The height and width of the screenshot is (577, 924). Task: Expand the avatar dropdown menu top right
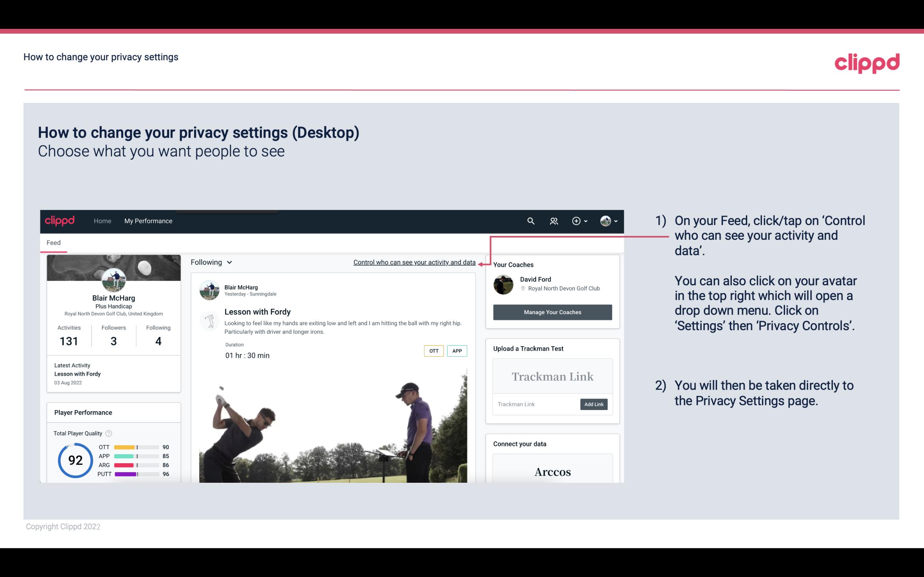(x=609, y=221)
